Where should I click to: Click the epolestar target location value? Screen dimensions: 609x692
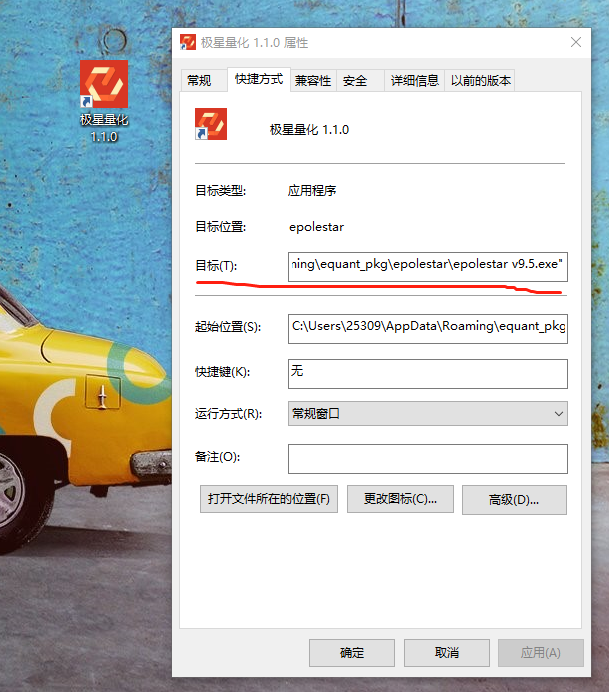(316, 227)
